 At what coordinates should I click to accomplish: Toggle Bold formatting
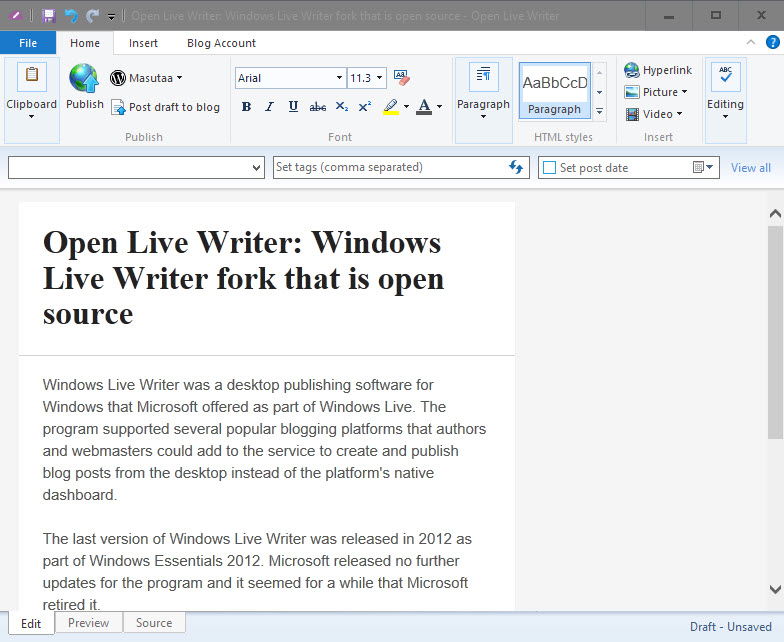(x=246, y=106)
